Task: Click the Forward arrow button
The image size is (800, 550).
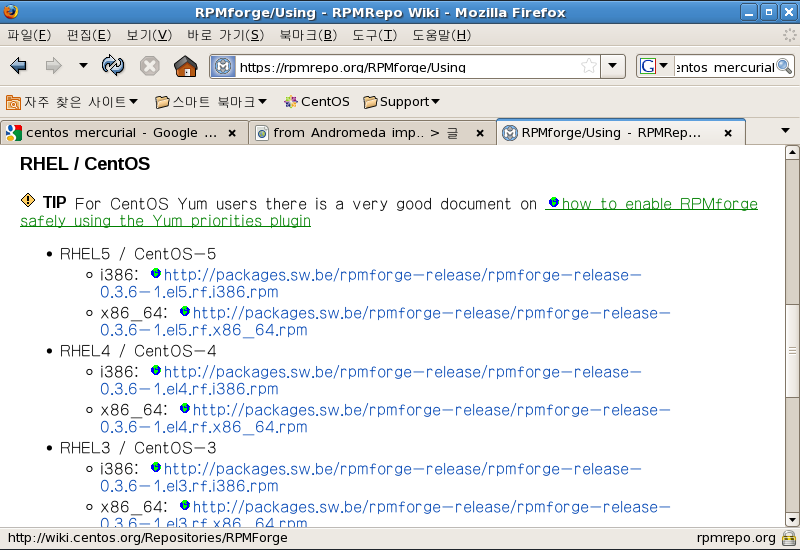Action: 53,66
